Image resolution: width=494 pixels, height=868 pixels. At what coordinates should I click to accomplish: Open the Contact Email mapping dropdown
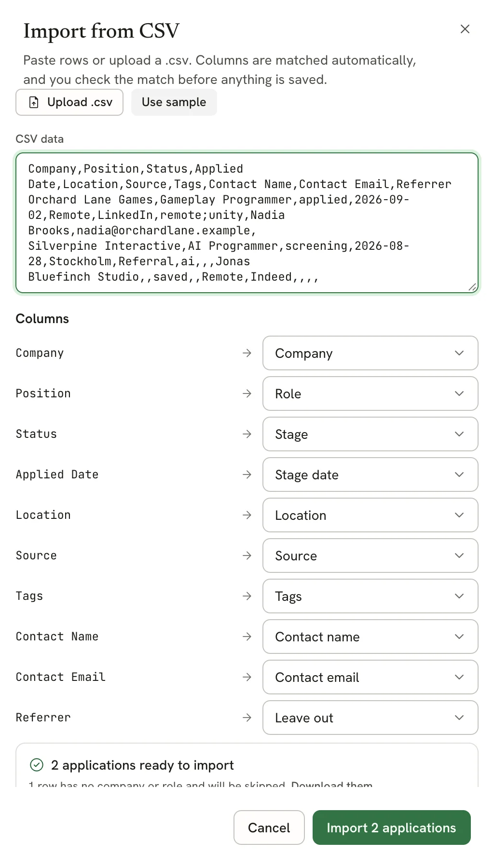(x=370, y=677)
